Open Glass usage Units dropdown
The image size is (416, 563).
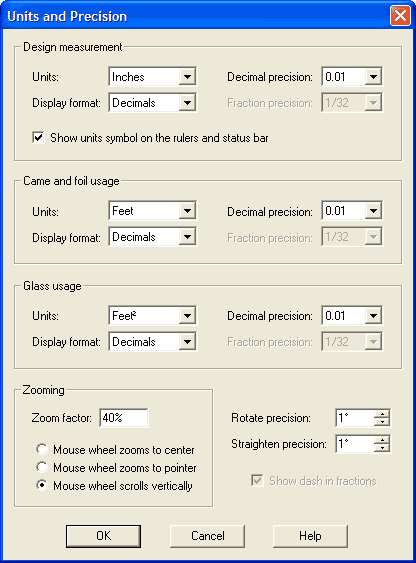coord(153,316)
